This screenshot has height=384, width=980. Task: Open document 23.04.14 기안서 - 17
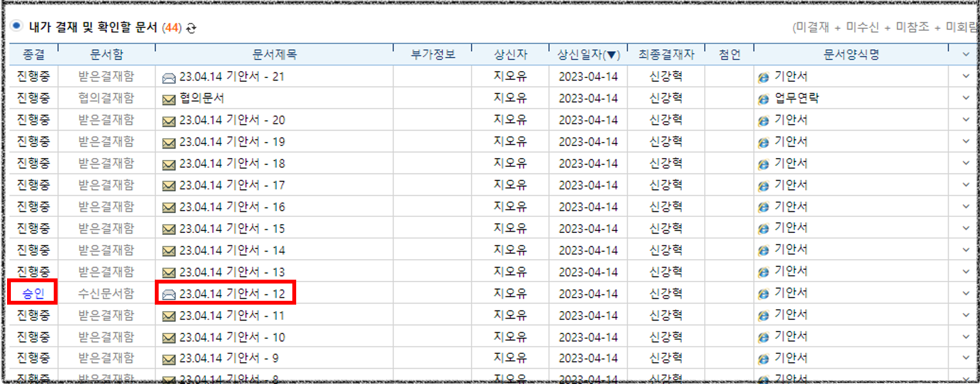click(232, 186)
